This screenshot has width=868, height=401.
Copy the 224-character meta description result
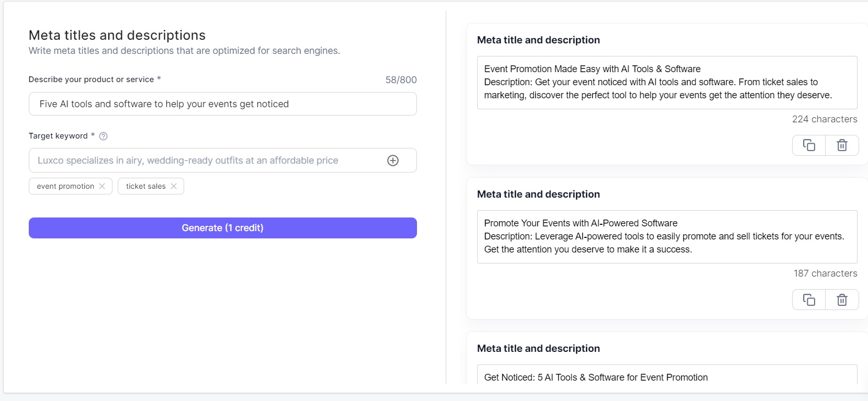pyautogui.click(x=809, y=145)
